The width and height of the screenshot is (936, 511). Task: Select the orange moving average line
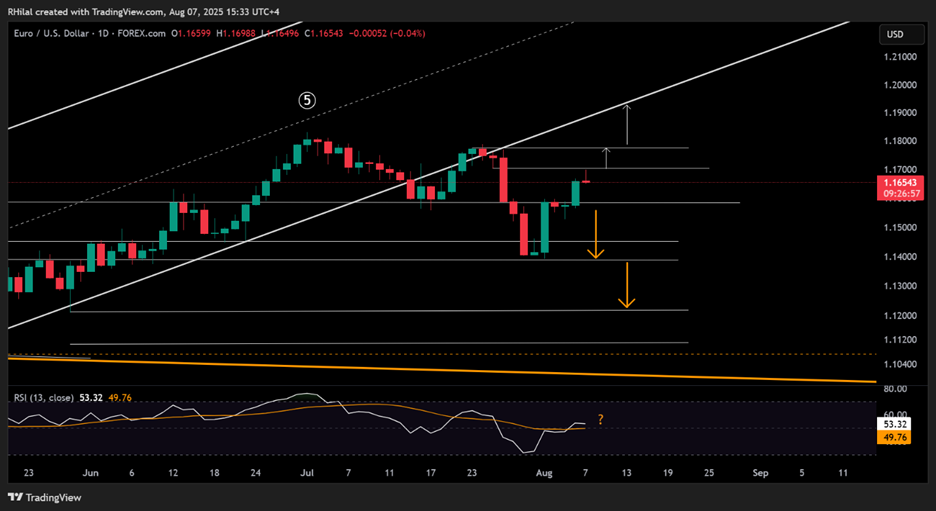tap(500, 370)
